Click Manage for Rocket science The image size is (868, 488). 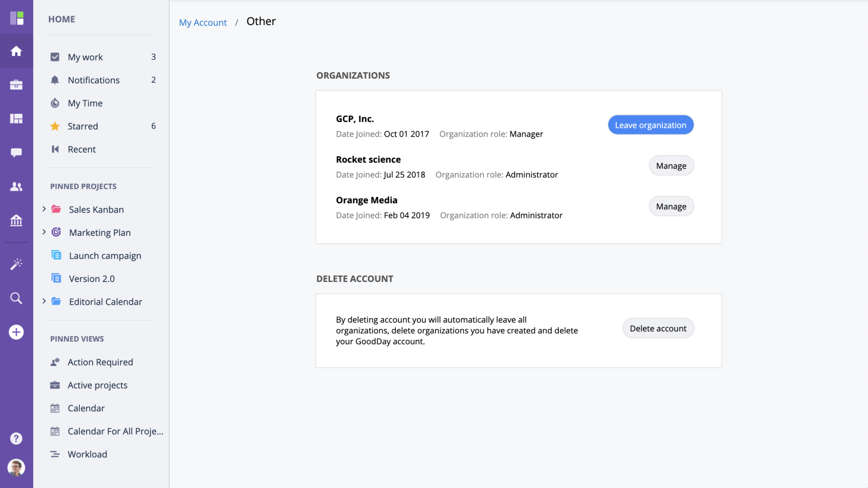(671, 166)
